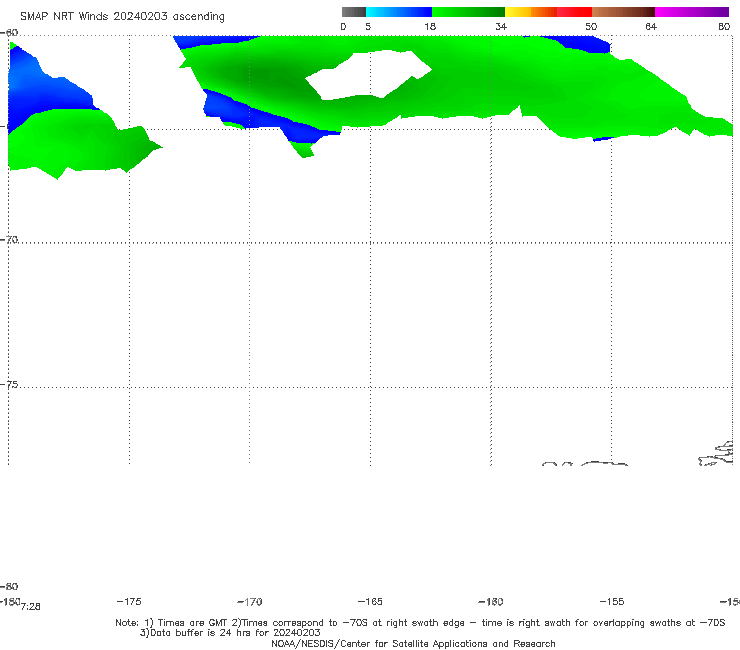The height and width of the screenshot is (650, 740).
Task: Select the yellow portion of the colorbar
Action: coord(518,12)
